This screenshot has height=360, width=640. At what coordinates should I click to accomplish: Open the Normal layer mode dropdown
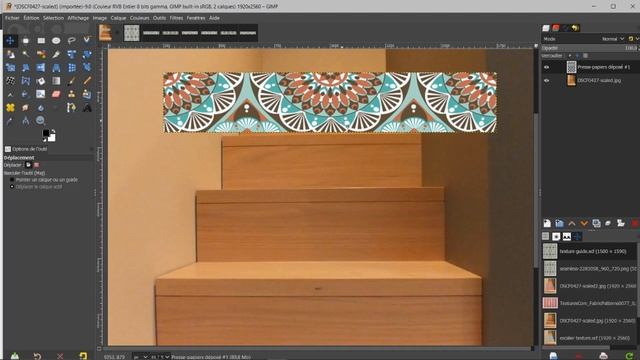(613, 39)
